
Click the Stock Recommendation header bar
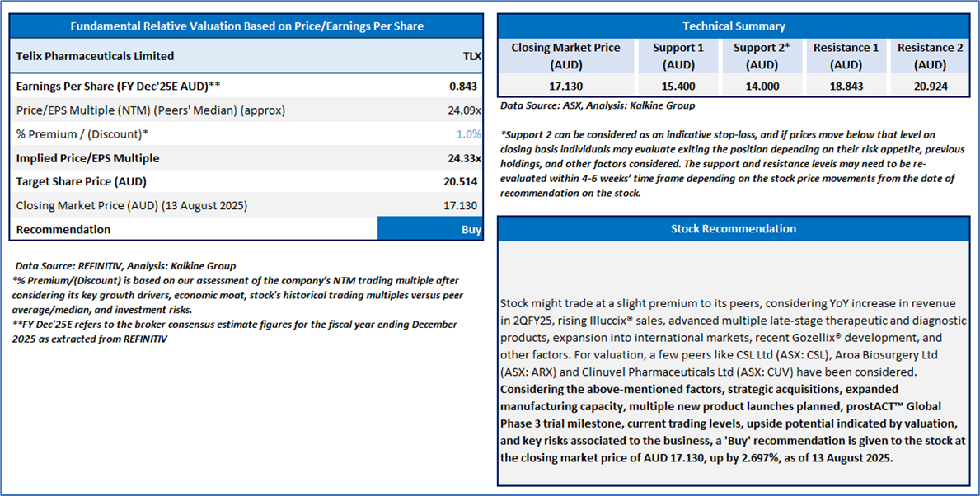pos(734,228)
